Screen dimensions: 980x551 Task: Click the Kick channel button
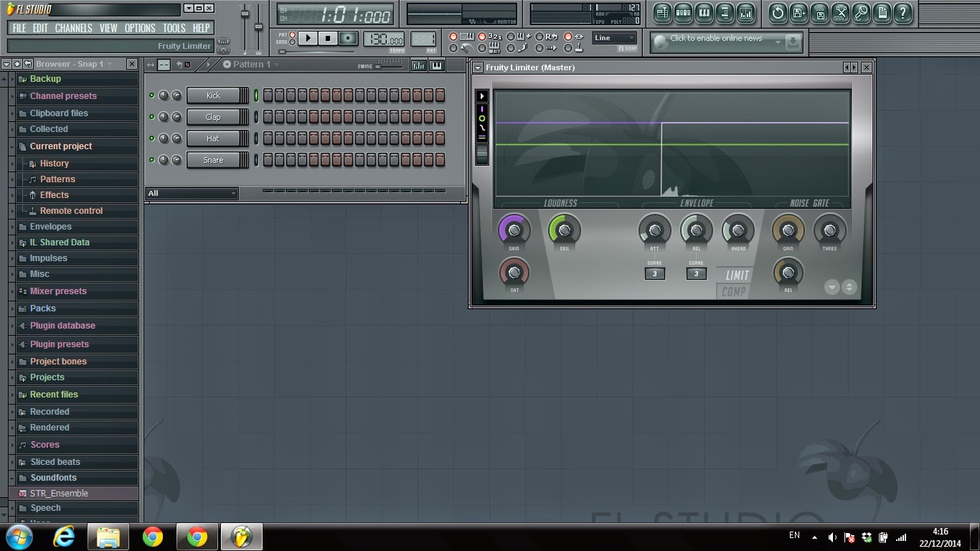[x=213, y=95]
